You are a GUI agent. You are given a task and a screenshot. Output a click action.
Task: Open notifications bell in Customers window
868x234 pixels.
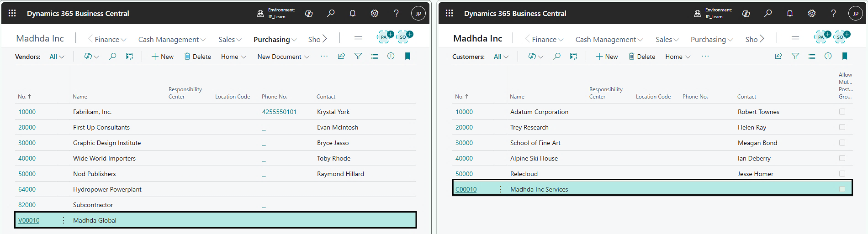790,13
